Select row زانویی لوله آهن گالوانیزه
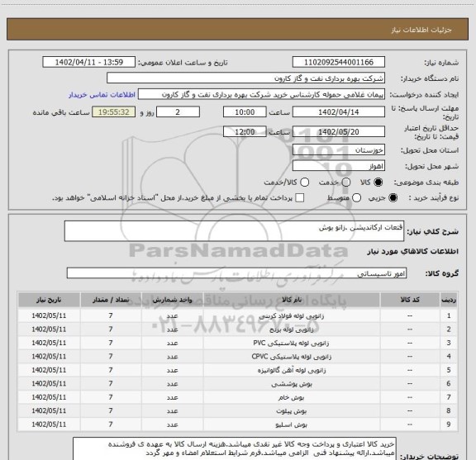 pos(238,370)
